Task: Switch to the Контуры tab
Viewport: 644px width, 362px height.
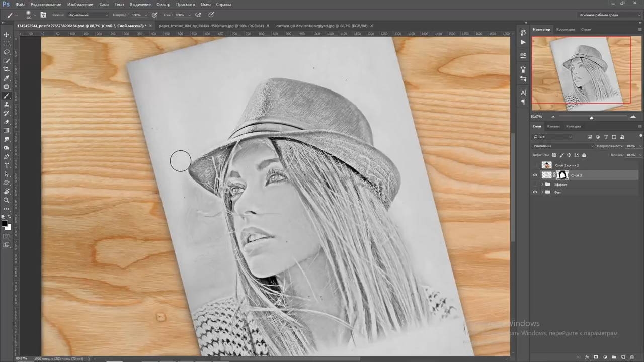Action: coord(573,126)
